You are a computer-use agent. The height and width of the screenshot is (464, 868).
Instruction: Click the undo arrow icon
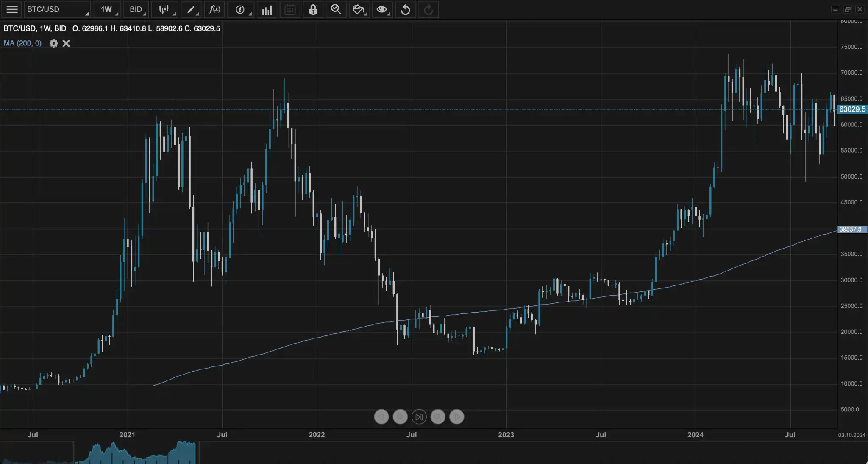coord(405,9)
